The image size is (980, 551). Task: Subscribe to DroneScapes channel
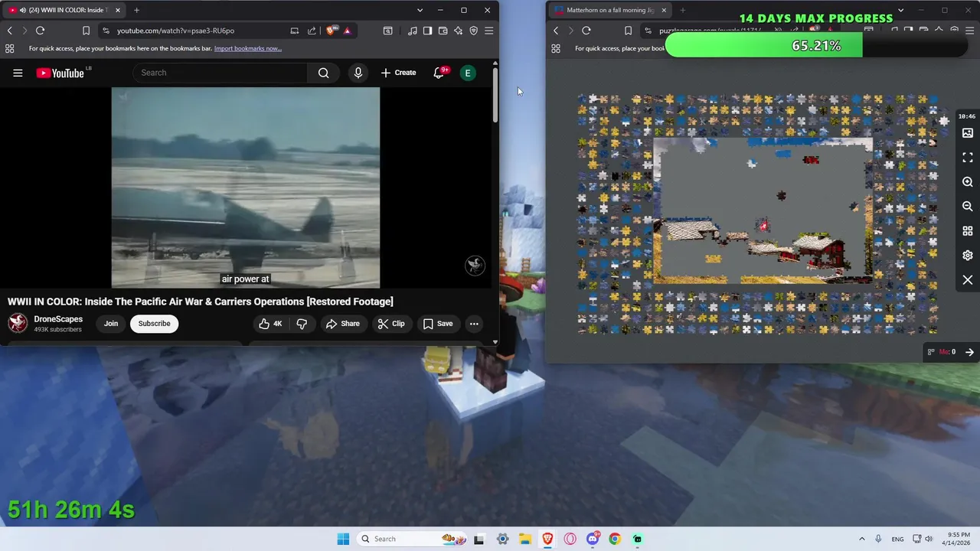point(154,324)
